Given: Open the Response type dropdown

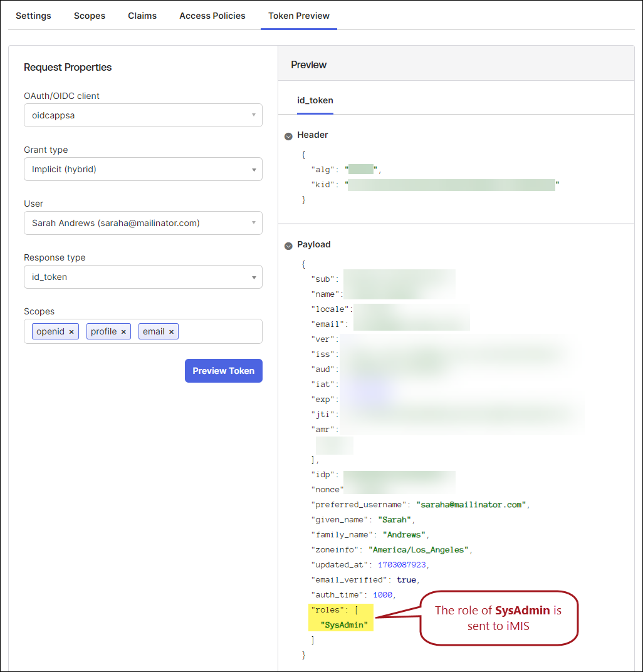Looking at the screenshot, I should click(x=143, y=277).
